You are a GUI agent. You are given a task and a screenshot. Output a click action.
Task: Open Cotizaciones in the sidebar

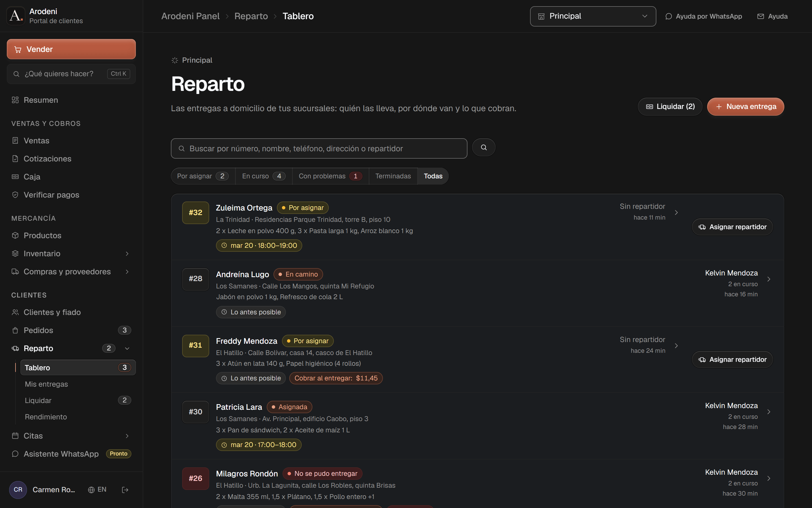click(x=71, y=159)
